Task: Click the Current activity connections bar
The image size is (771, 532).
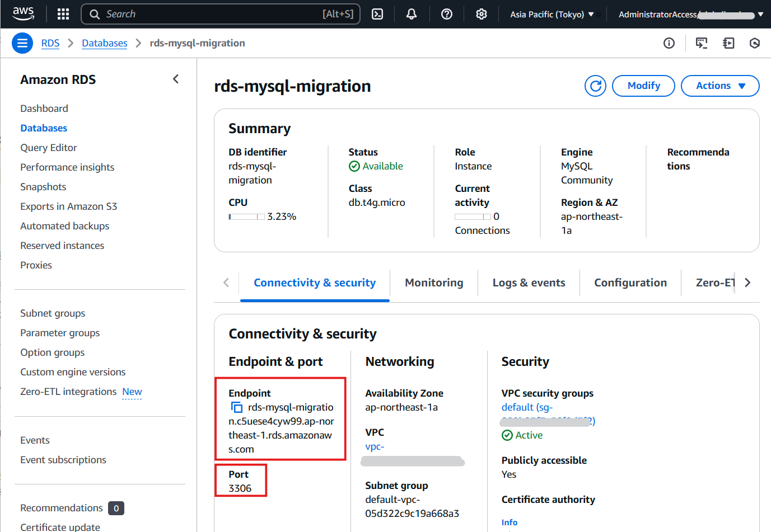Action: point(473,216)
